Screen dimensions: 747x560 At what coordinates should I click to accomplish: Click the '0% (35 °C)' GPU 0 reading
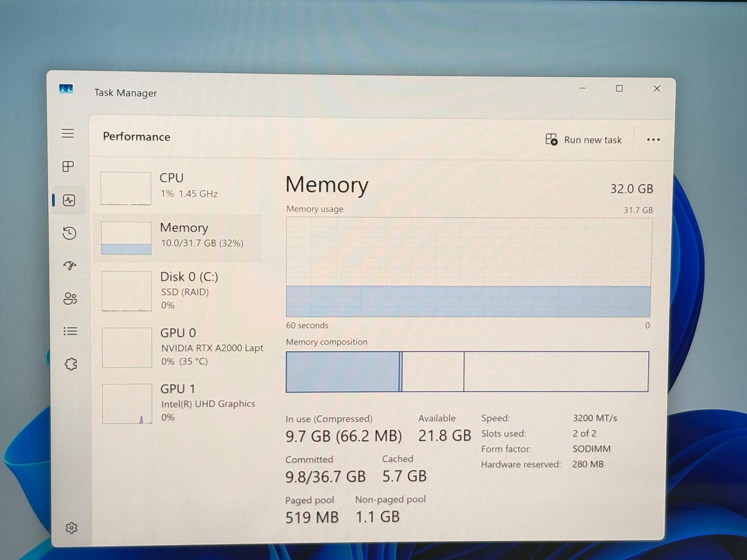[184, 362]
